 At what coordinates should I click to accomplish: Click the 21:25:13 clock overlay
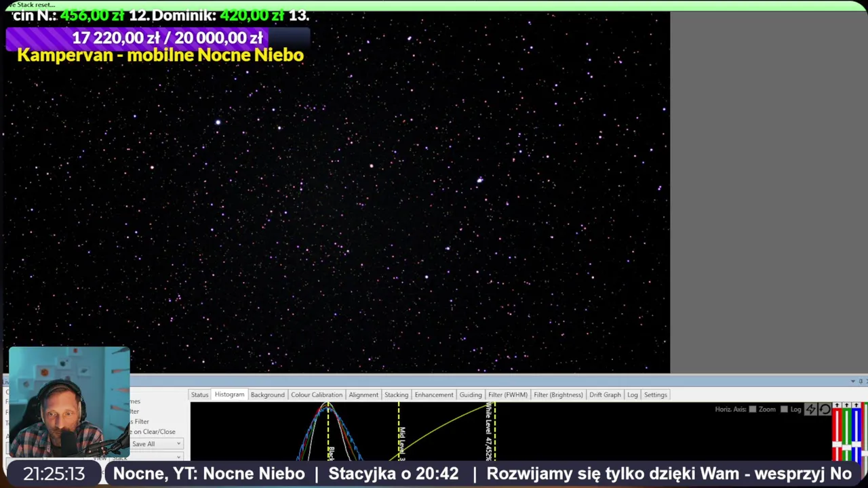pyautogui.click(x=54, y=474)
